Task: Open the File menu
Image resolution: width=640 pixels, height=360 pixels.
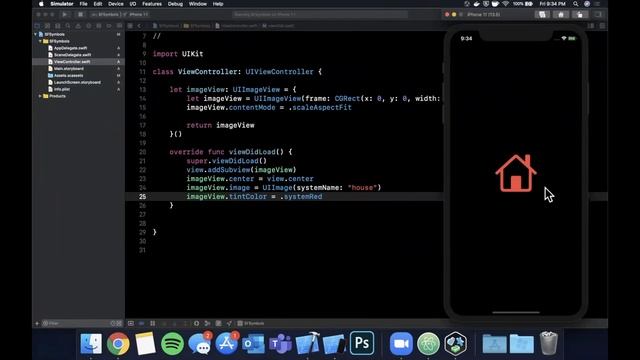Action: point(83,4)
